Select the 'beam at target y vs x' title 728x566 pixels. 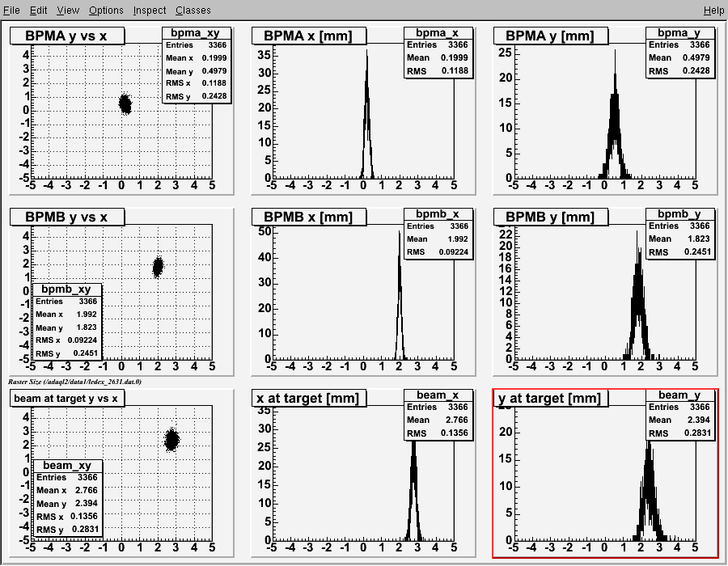[67, 398]
